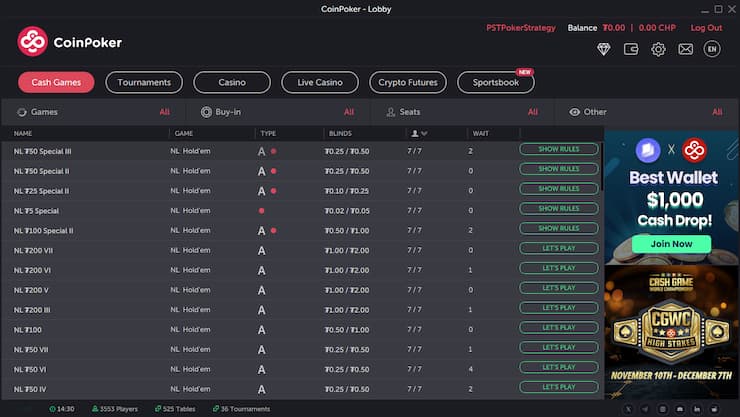Open the wallet icon
Viewport: 740px width, 417px height.
point(631,49)
